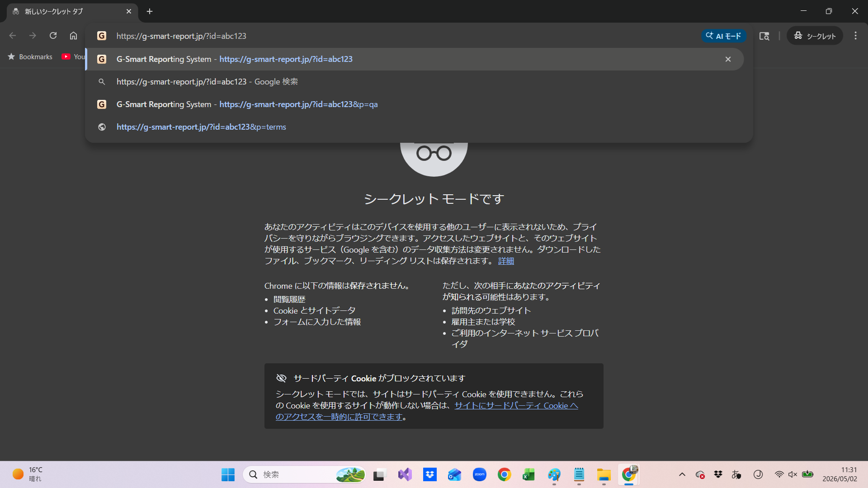This screenshot has height=488, width=868.
Task: Select first G-Smart Reporting System suggestion
Action: tap(414, 59)
